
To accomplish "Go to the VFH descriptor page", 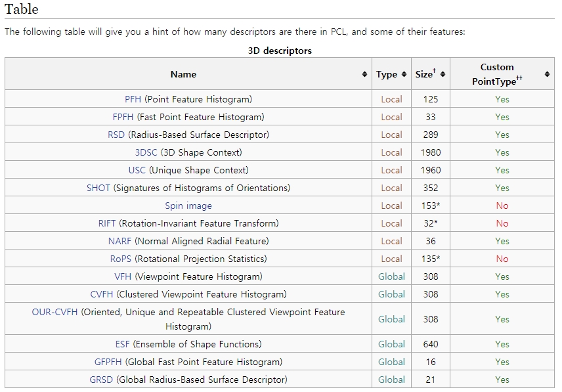I will point(123,277).
